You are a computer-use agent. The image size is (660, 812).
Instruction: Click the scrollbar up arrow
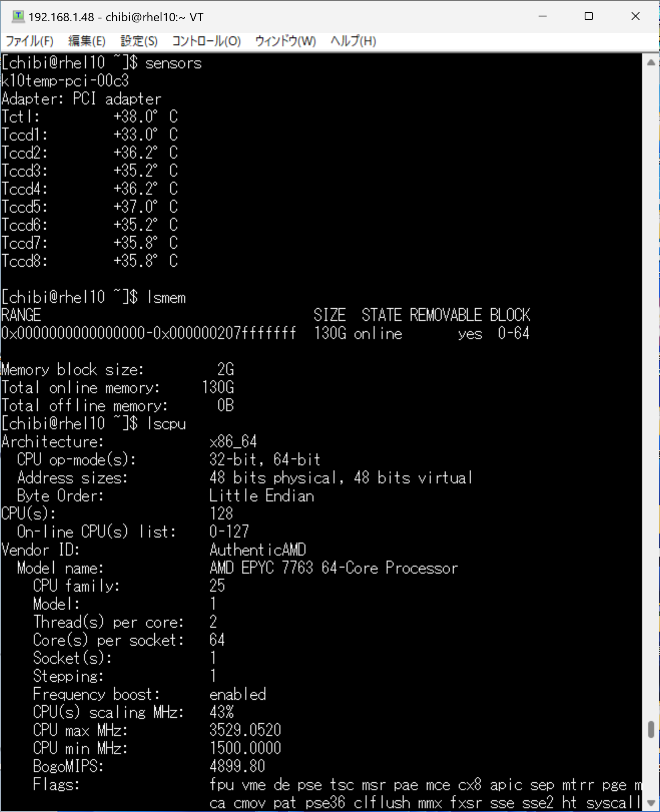tap(651, 62)
